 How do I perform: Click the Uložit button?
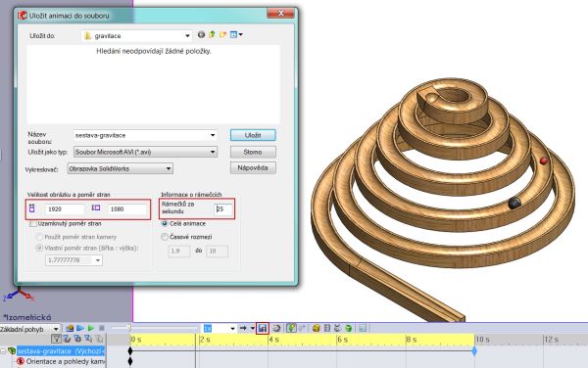click(253, 135)
